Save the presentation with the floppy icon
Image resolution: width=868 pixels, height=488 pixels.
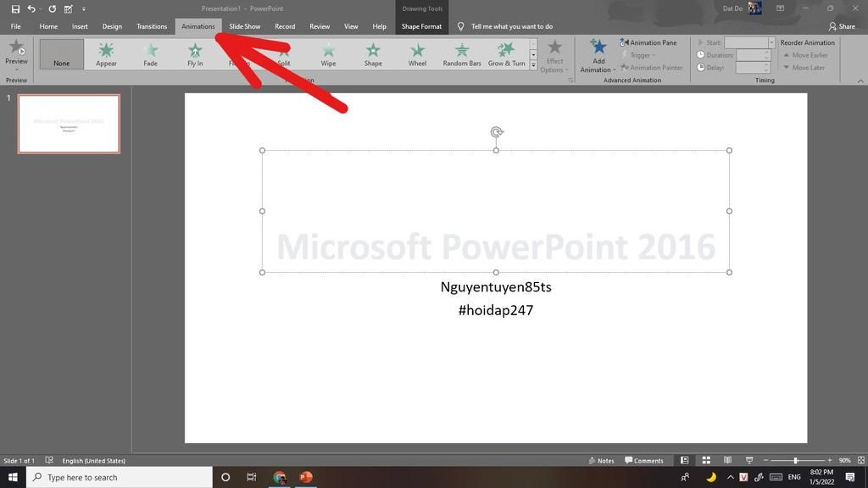[x=15, y=8]
